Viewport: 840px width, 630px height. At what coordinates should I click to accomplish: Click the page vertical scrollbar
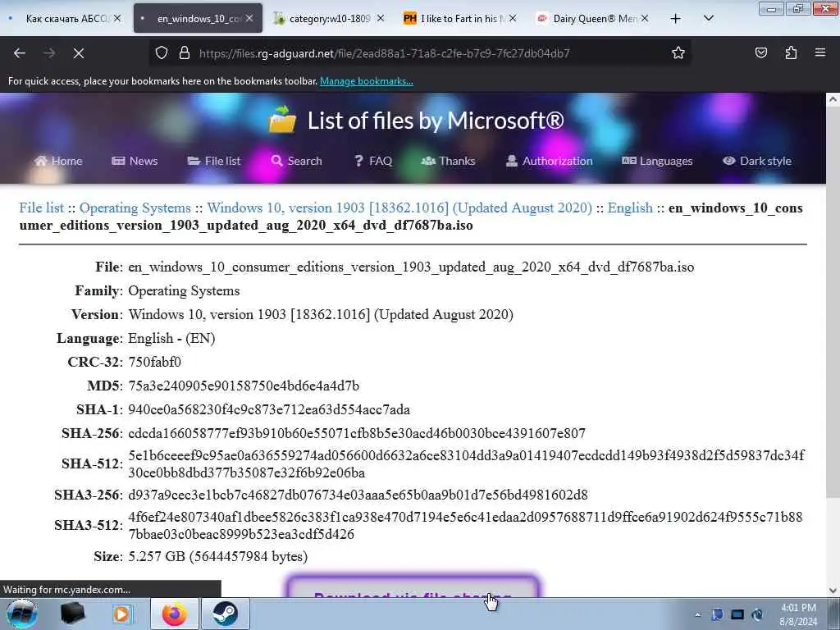[833, 302]
